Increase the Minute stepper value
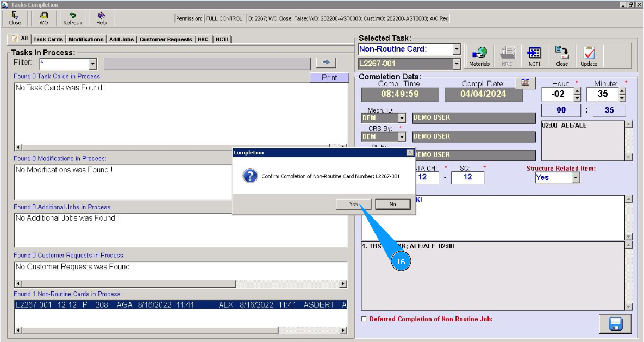Viewport: 644px width, 342px height. [622, 91]
